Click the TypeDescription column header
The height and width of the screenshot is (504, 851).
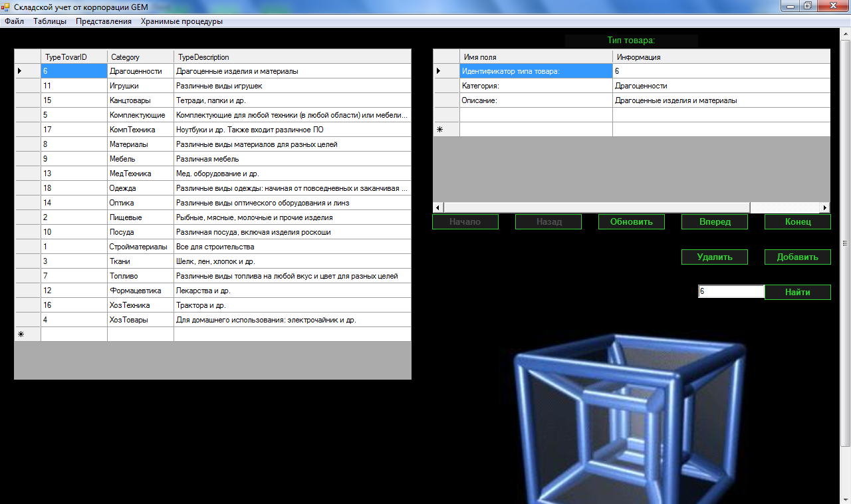(x=292, y=57)
